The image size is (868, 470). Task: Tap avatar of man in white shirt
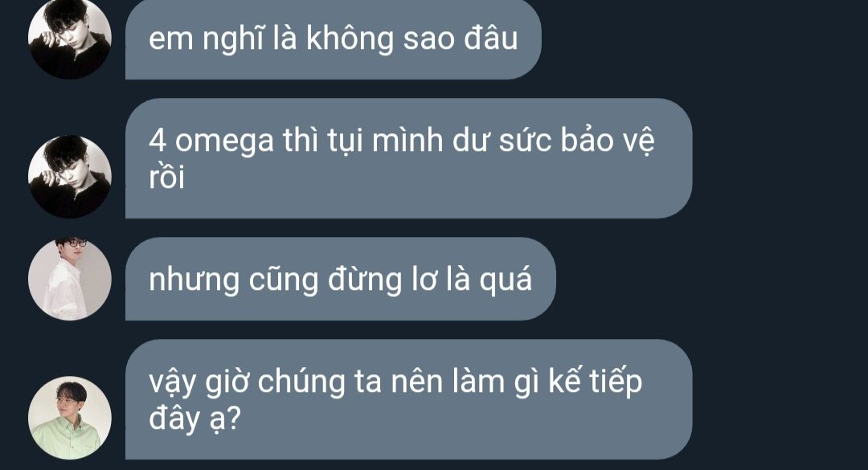pos(70,279)
